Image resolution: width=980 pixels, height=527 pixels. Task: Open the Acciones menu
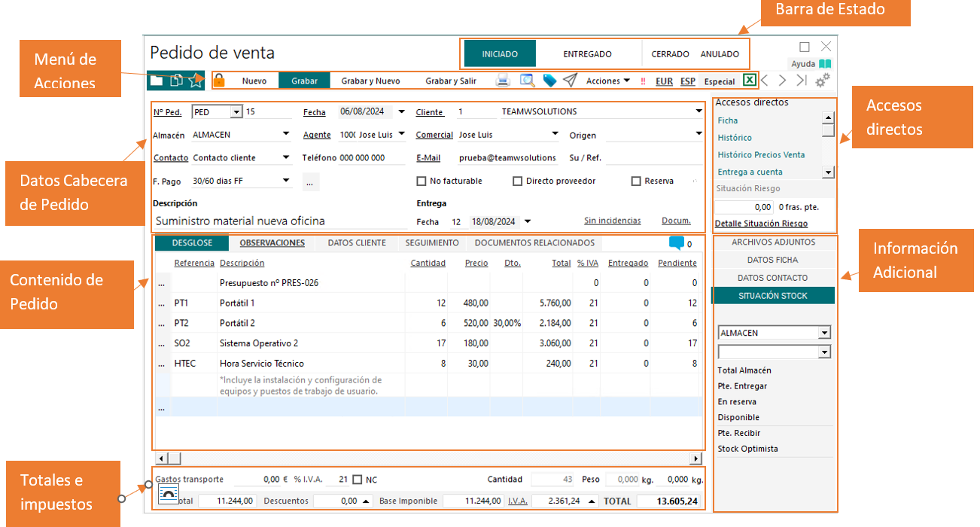point(608,81)
